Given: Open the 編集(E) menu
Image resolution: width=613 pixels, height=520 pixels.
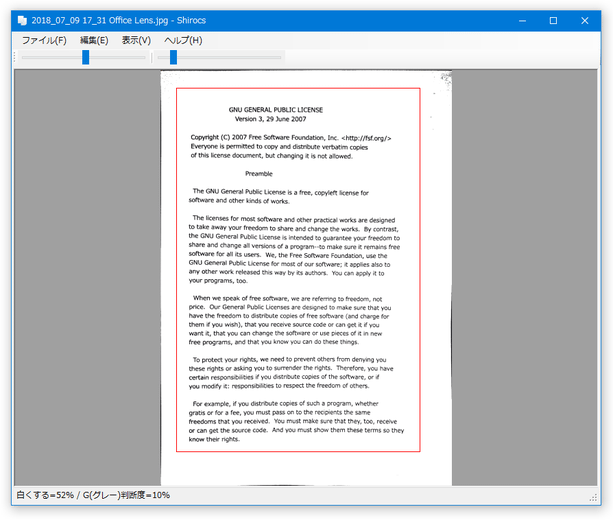Looking at the screenshot, I should (x=94, y=40).
